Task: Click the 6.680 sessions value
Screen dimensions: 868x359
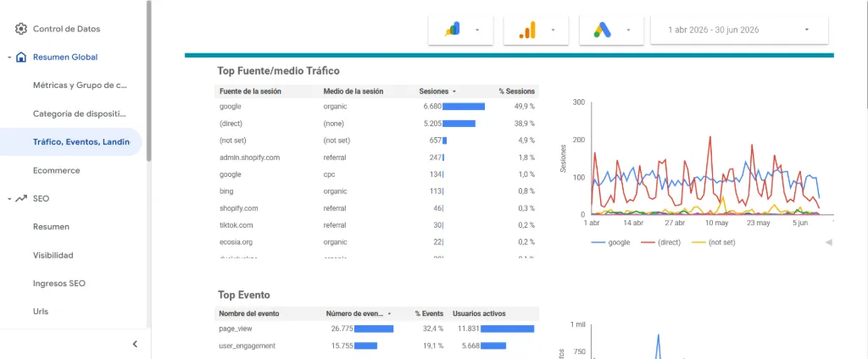Action: pos(432,107)
